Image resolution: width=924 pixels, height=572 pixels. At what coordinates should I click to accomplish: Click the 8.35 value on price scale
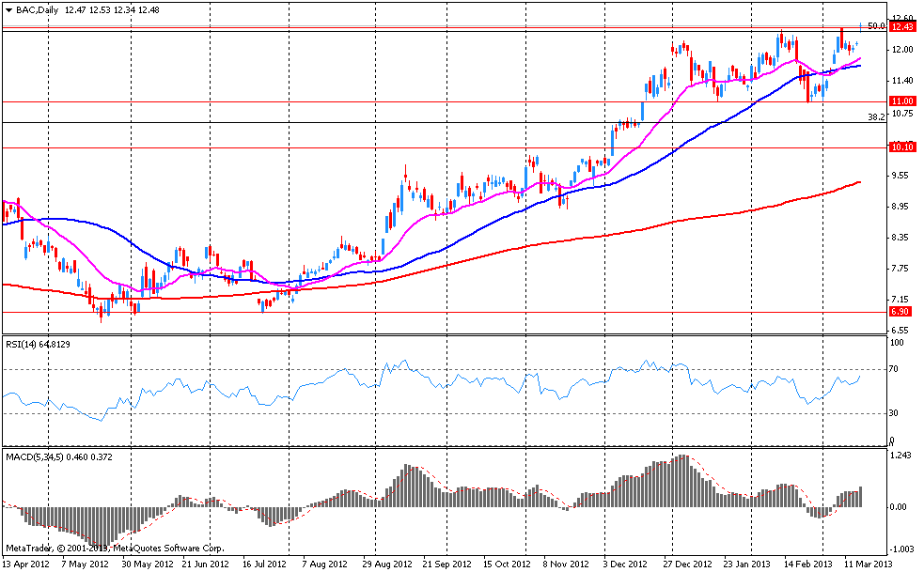[x=902, y=238]
